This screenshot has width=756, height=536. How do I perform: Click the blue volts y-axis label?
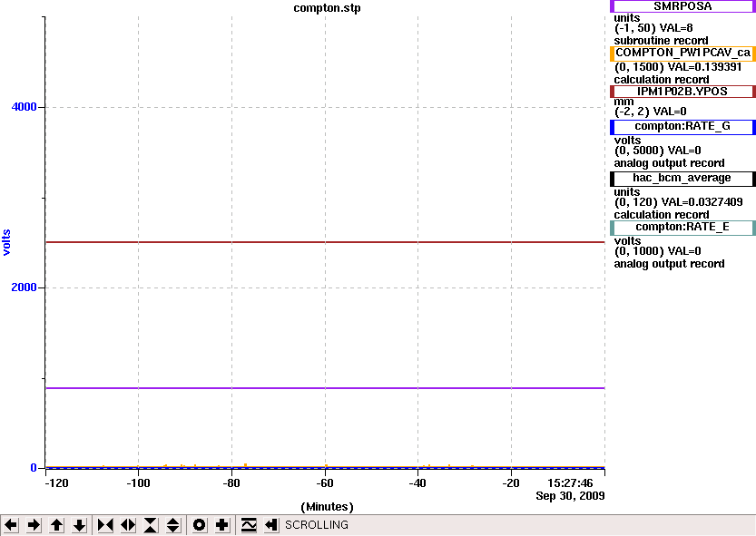pos(6,242)
